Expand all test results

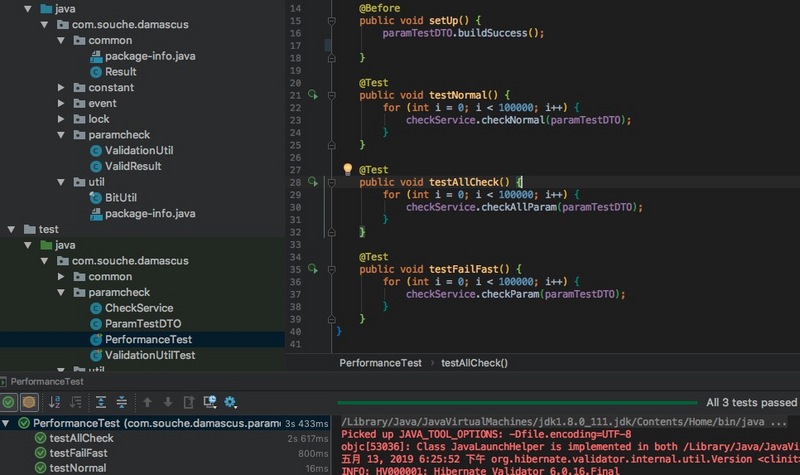point(101,402)
